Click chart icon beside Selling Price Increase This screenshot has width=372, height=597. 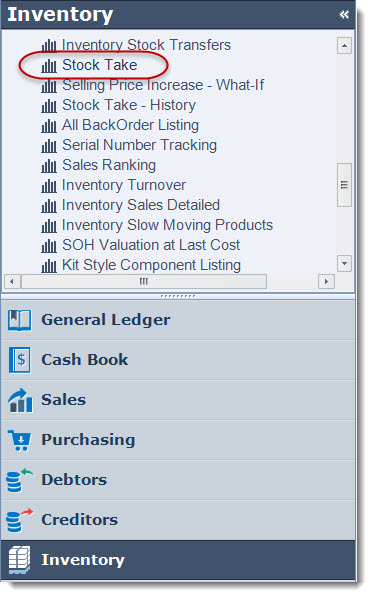click(x=49, y=86)
